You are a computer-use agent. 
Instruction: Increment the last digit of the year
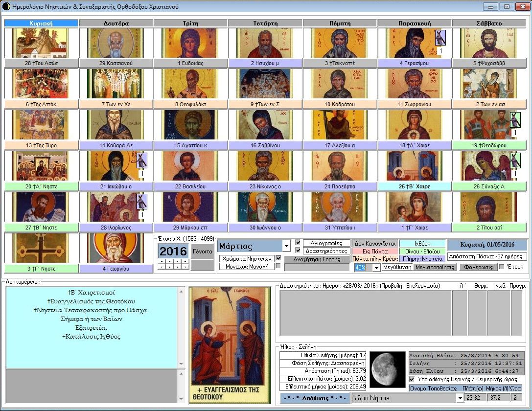click(x=185, y=261)
